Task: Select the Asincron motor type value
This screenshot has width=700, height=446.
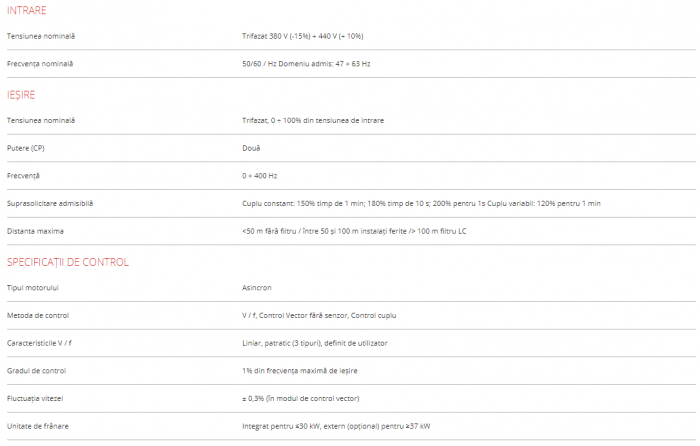Action: [x=257, y=287]
